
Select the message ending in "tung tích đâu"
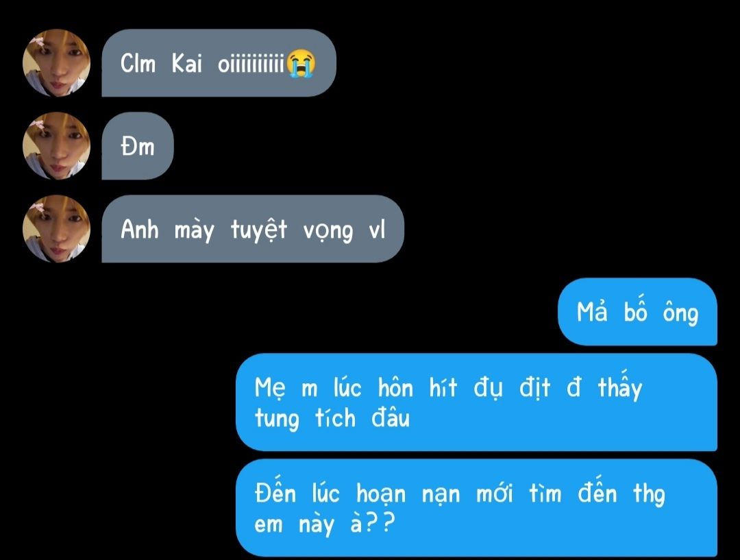point(477,402)
